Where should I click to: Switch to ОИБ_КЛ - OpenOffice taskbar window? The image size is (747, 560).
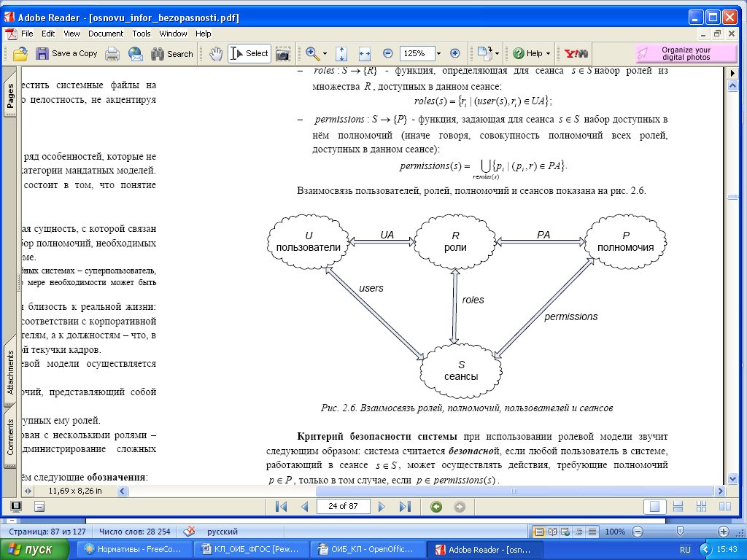coord(367,550)
